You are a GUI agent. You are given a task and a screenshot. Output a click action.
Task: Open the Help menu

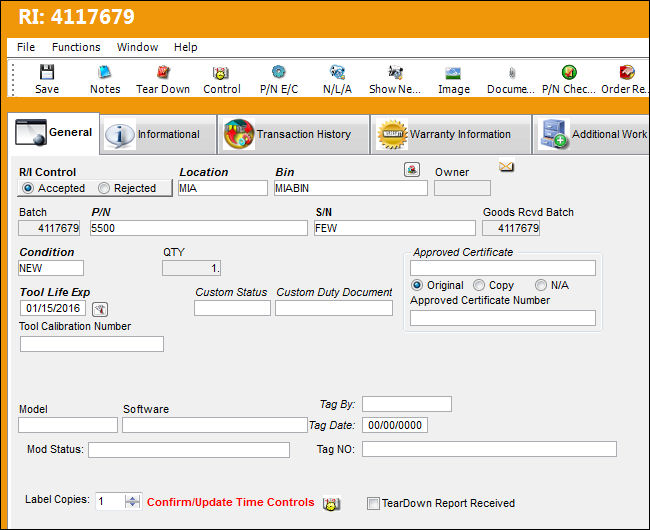point(185,47)
